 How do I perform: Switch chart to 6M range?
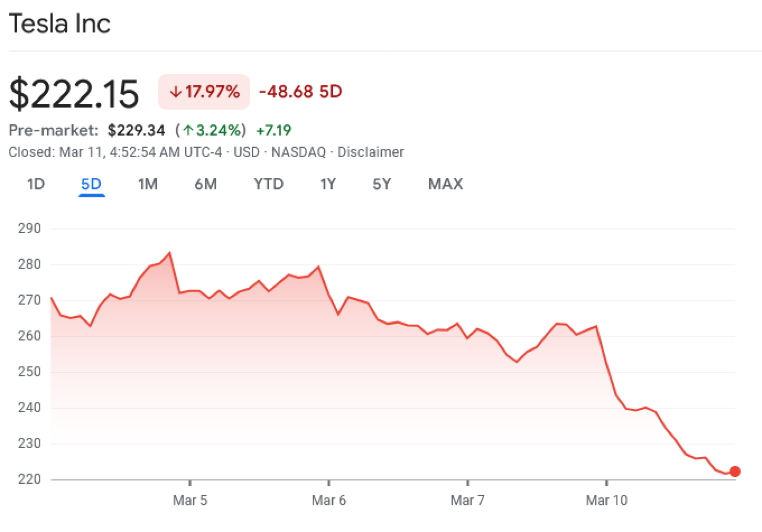coord(205,184)
